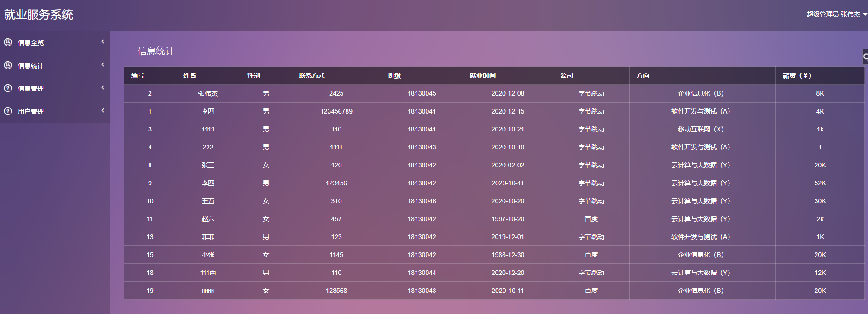Click the user icon beside 信息统计

tap(8, 65)
